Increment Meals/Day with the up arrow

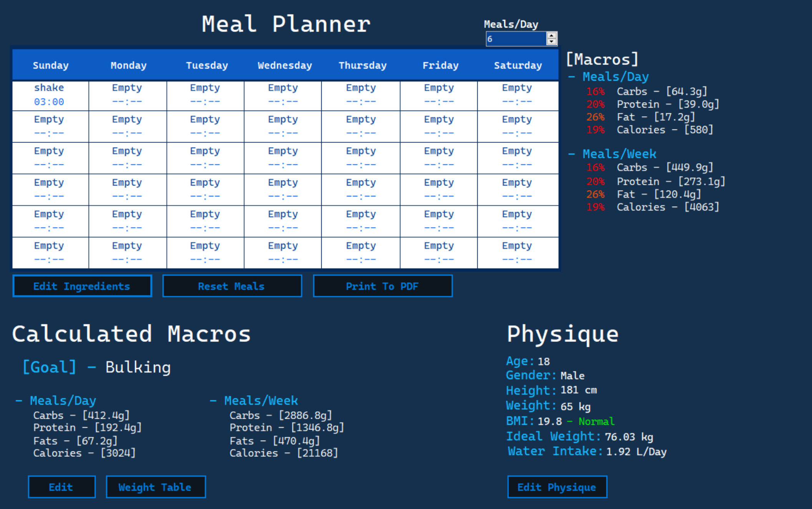[551, 35]
